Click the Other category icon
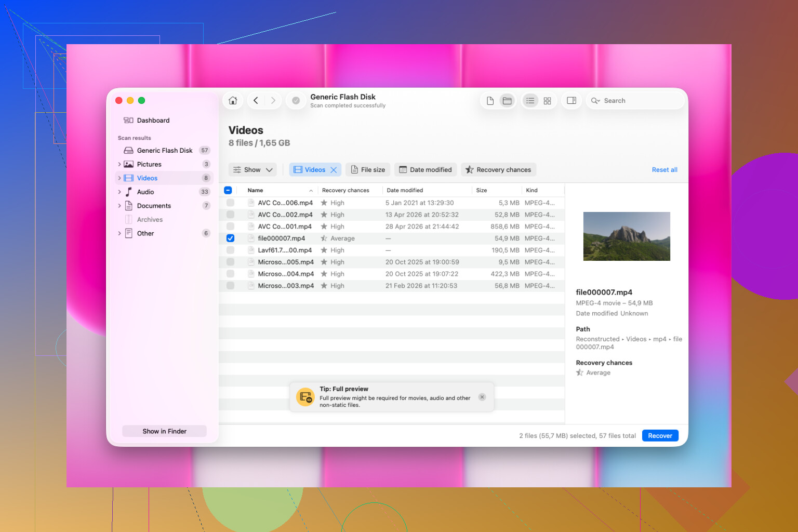Image resolution: width=798 pixels, height=532 pixels. point(128,233)
